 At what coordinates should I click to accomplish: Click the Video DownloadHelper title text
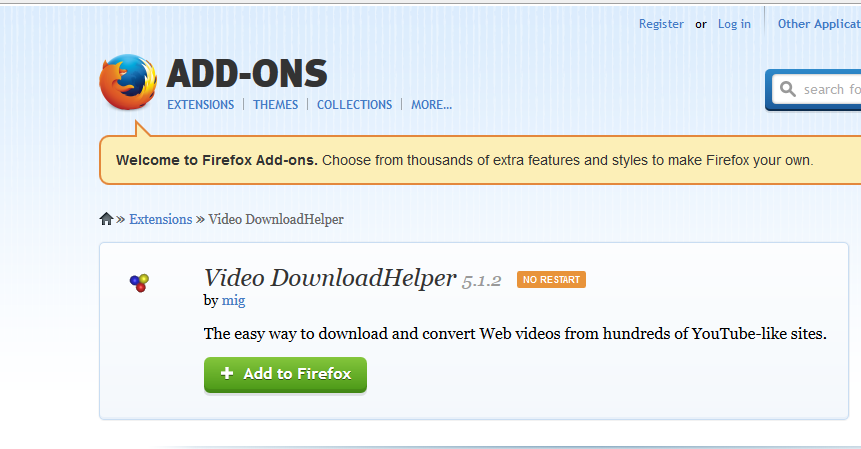click(329, 278)
